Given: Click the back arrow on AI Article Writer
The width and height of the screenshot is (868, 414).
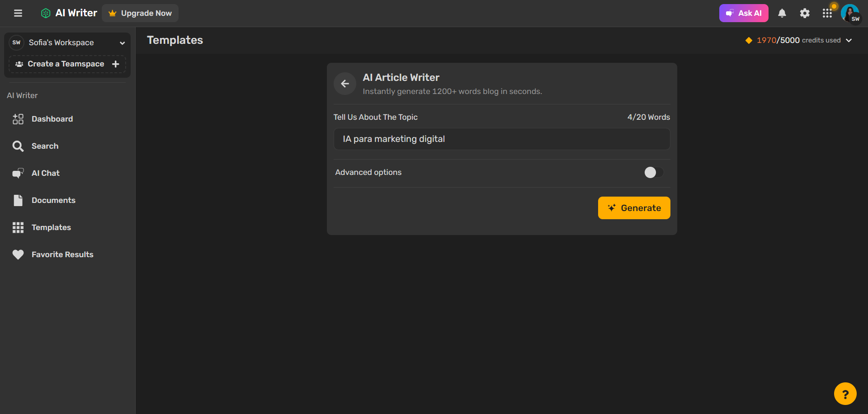Looking at the screenshot, I should click(x=344, y=84).
